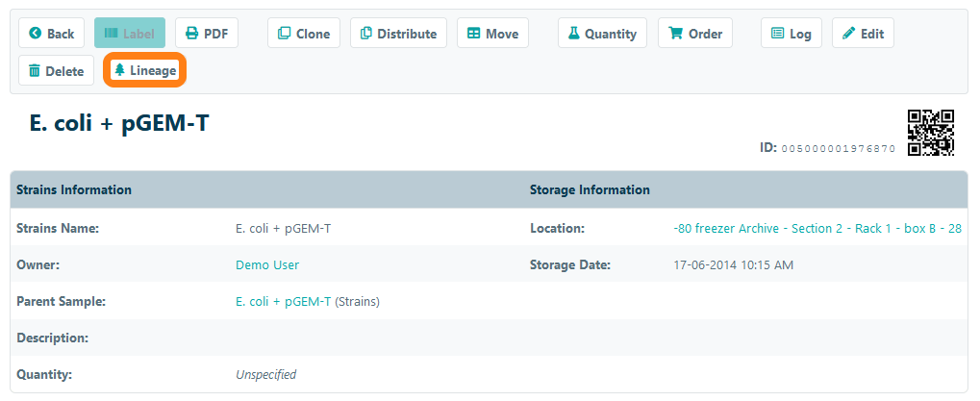Open the Distribute sample option

398,34
